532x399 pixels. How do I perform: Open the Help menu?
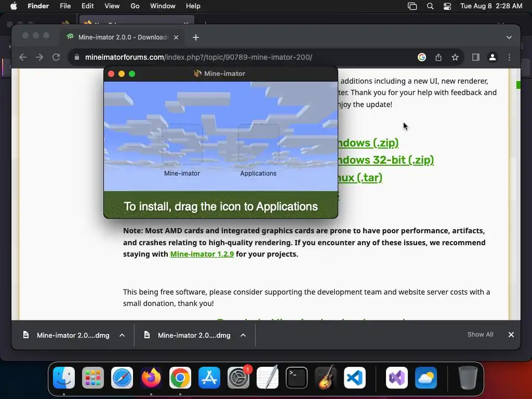193,6
